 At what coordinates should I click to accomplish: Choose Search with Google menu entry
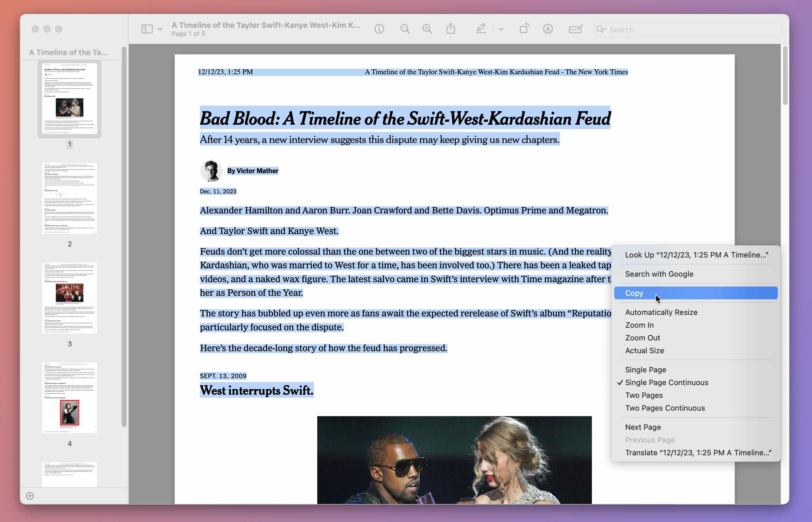pos(659,274)
